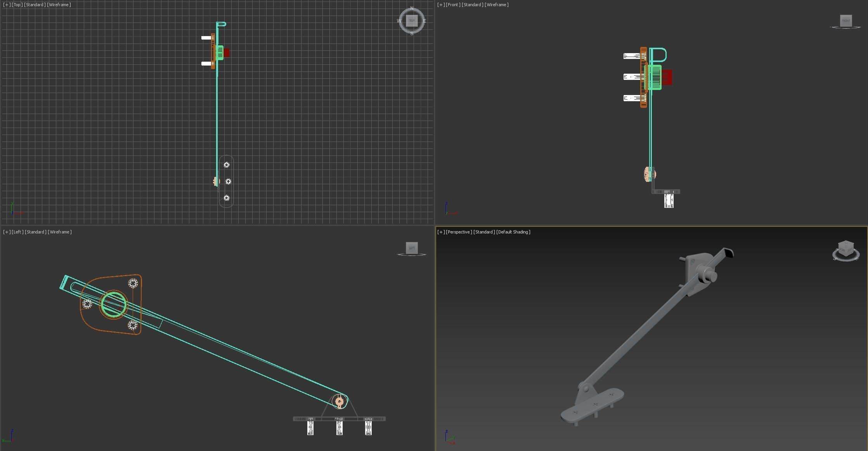868x451 pixels.
Task: Click the W compass direction on ViewCube
Action: [x=399, y=21]
